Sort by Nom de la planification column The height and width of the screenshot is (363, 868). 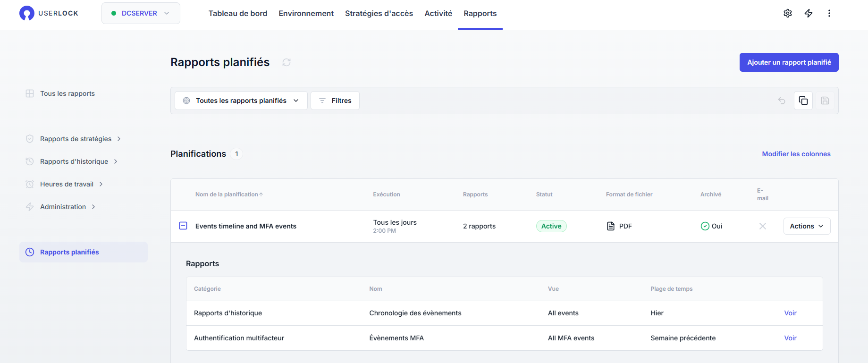click(x=229, y=194)
